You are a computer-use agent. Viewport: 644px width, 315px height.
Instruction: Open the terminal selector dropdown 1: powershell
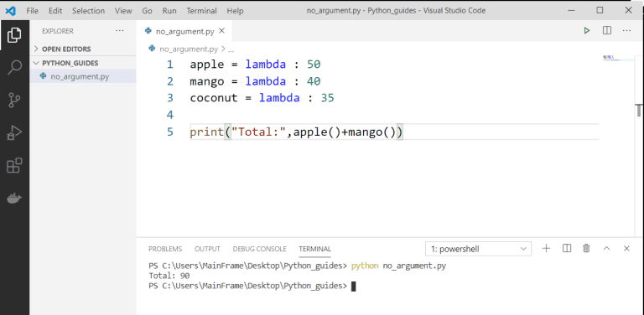(x=479, y=249)
